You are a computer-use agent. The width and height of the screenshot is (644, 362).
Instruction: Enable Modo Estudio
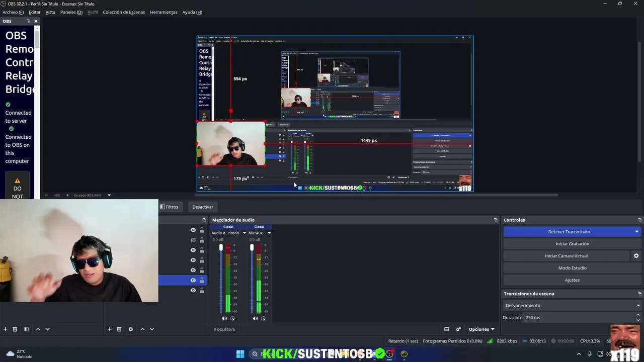tap(573, 268)
